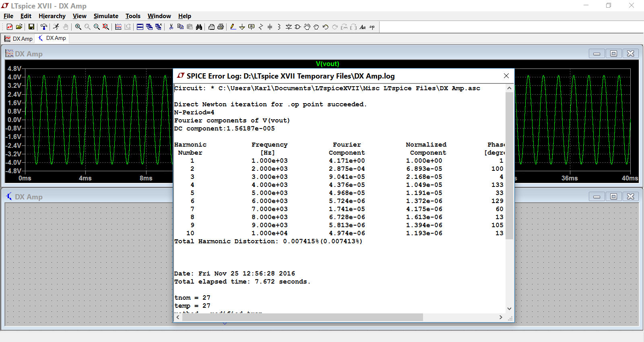Image resolution: width=644 pixels, height=342 pixels.
Task: Add a SPICE directive with .op icon
Action: (372, 27)
